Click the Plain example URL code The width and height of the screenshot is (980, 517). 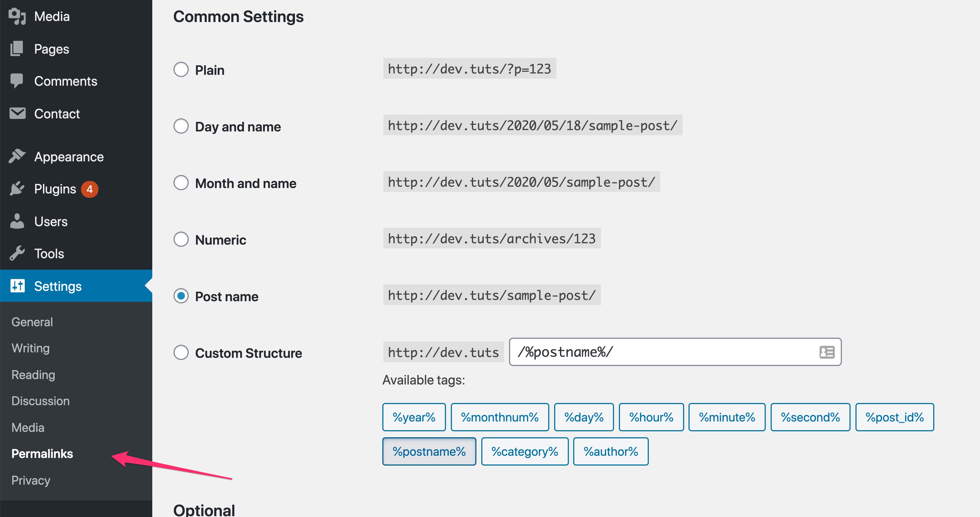[469, 69]
